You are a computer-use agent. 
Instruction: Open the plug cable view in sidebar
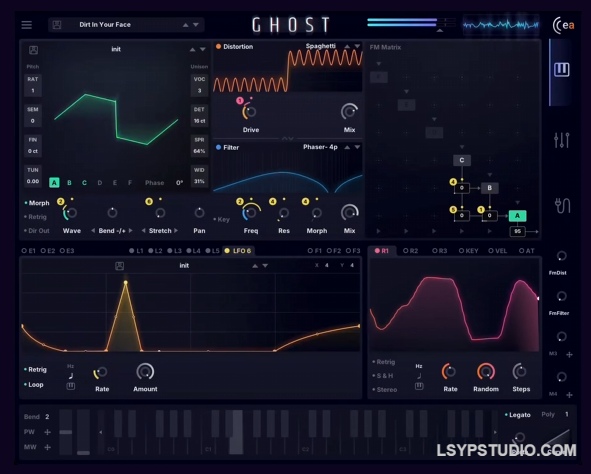pos(562,205)
